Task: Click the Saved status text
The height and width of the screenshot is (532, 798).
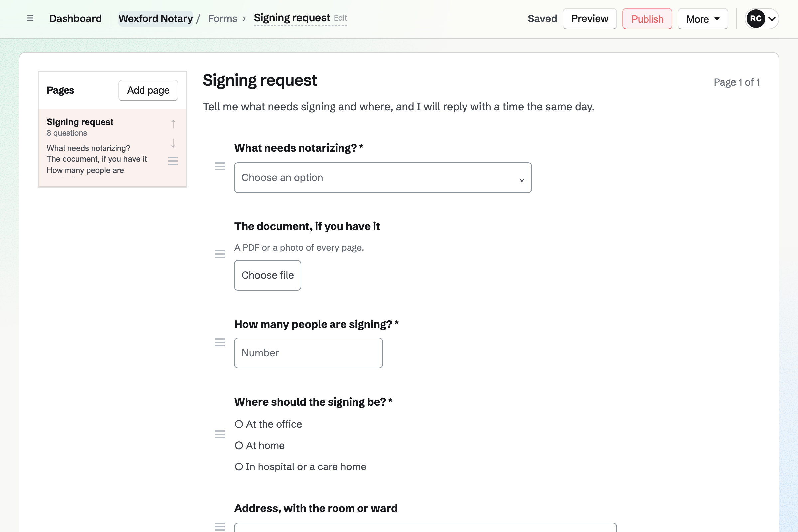Action: point(542,18)
